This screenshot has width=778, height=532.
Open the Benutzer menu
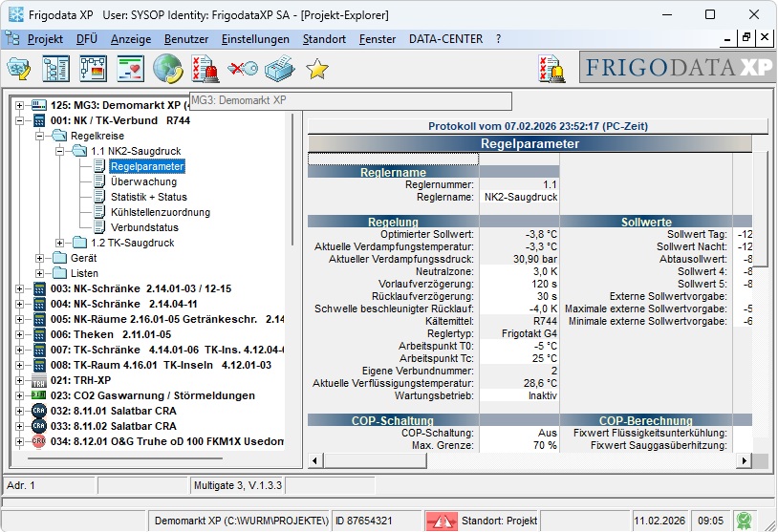(x=186, y=39)
